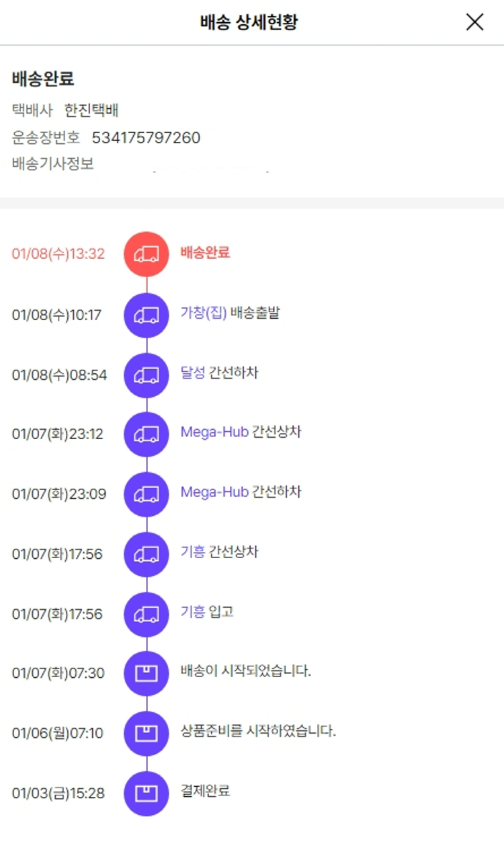Open the Mega-Hub link at 23:09

click(214, 492)
